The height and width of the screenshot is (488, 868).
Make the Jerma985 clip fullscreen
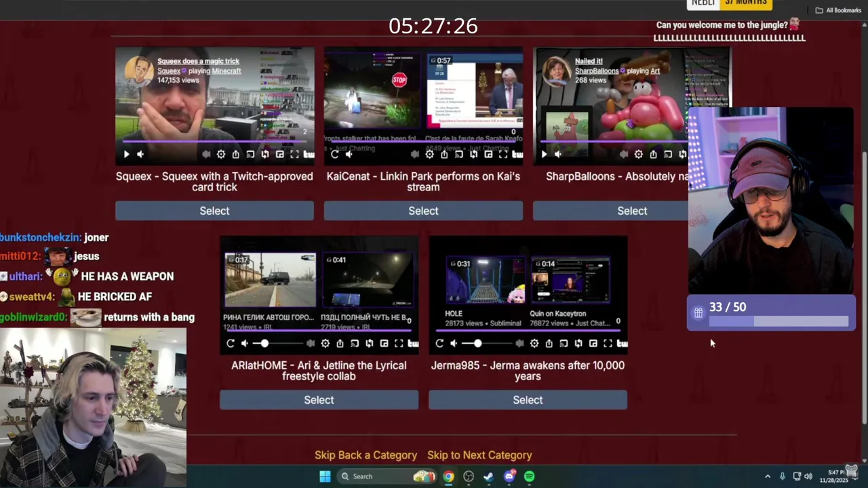[x=608, y=344]
